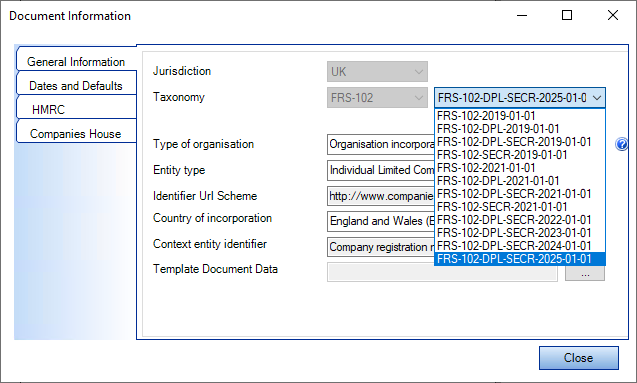Open the HMRC tab
637x383 pixels.
pyautogui.click(x=76, y=110)
